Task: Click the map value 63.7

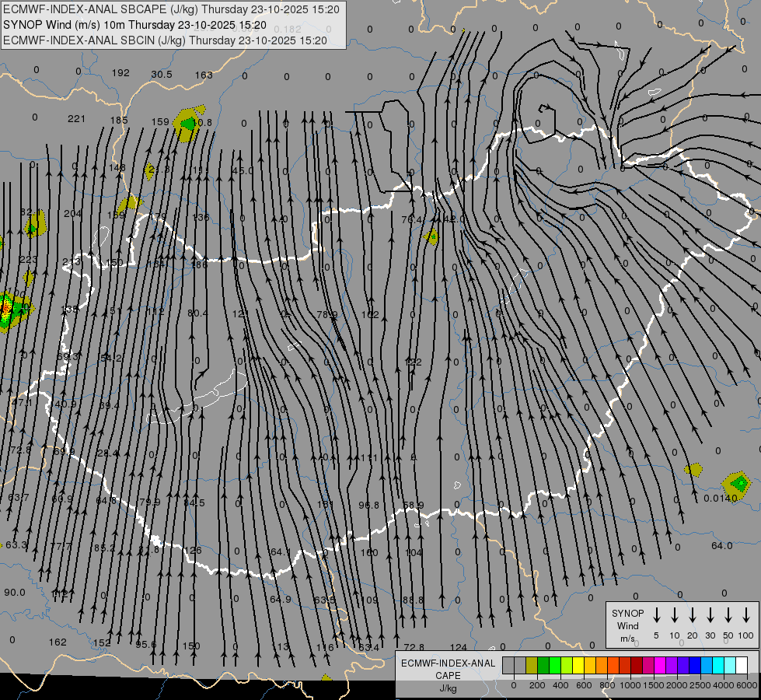Action: [x=19, y=498]
